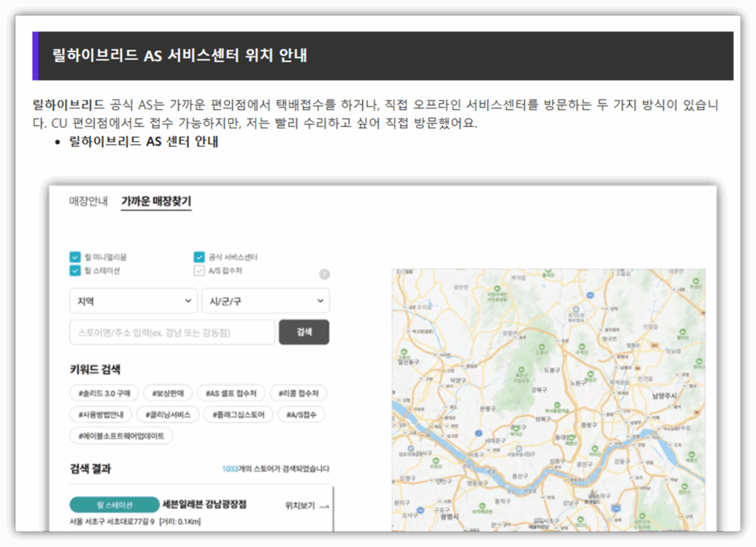The height and width of the screenshot is (547, 756).
Task: Open the 지역 dropdown
Action: (133, 300)
